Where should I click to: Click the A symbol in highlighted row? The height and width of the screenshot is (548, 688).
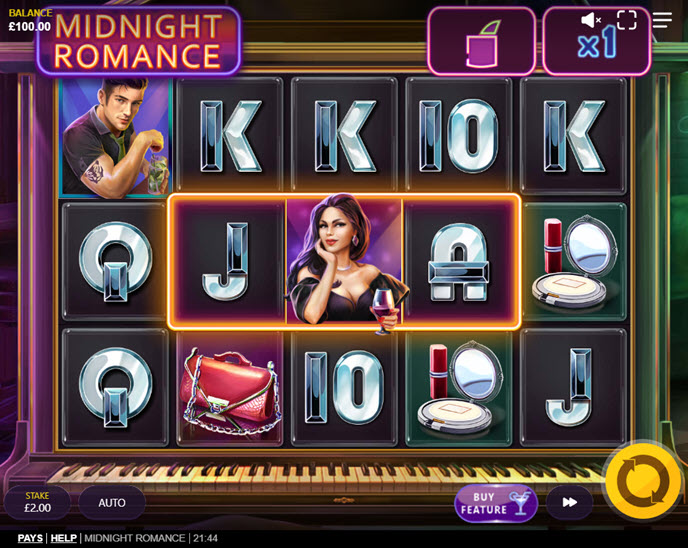[x=459, y=262]
